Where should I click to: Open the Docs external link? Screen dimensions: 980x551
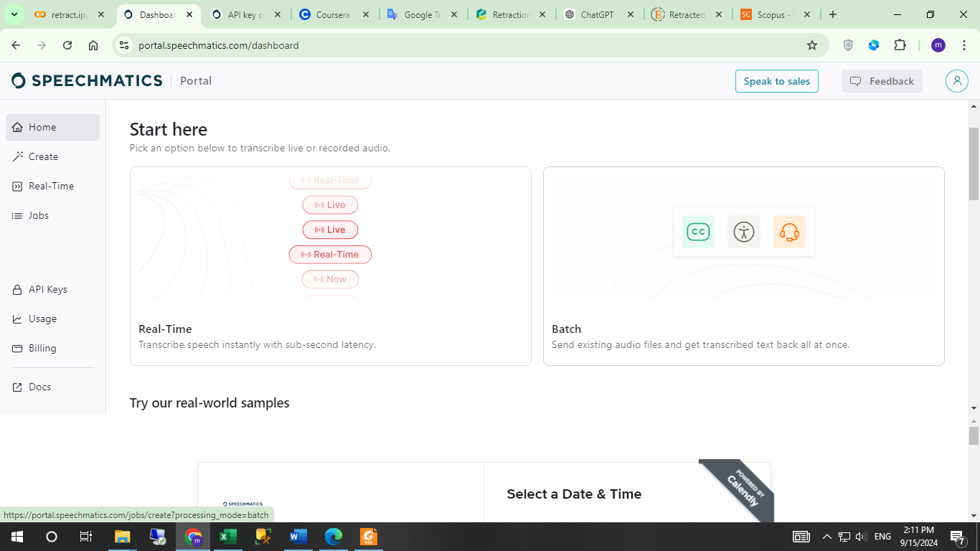pos(52,387)
